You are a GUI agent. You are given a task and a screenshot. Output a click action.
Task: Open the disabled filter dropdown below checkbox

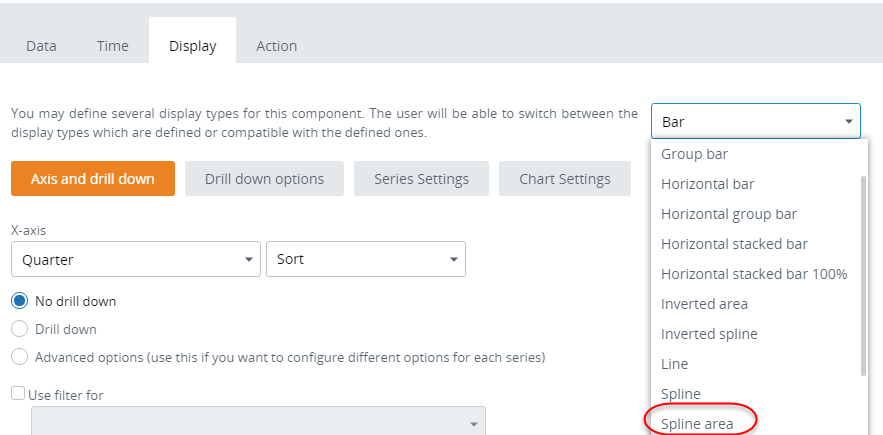coord(258,422)
